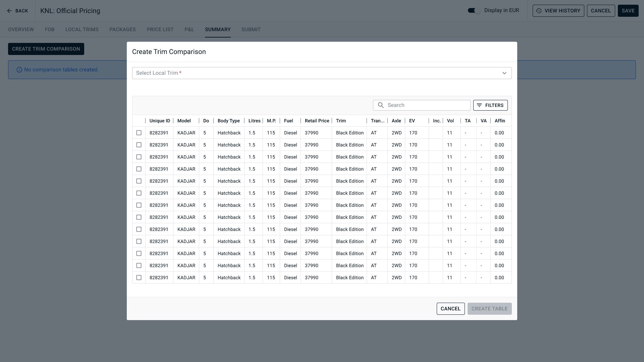Select the PACKAGES tab
Viewport: 644px width, 362px height.
click(x=122, y=29)
